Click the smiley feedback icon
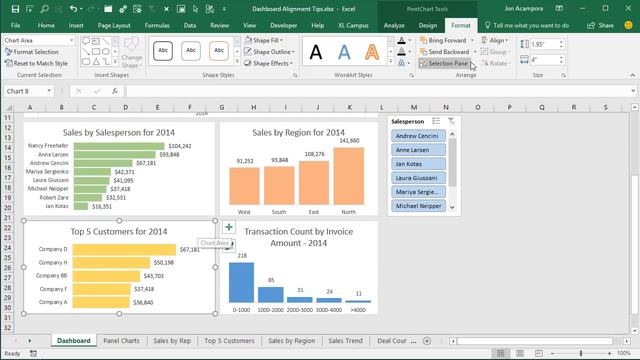 click(629, 25)
